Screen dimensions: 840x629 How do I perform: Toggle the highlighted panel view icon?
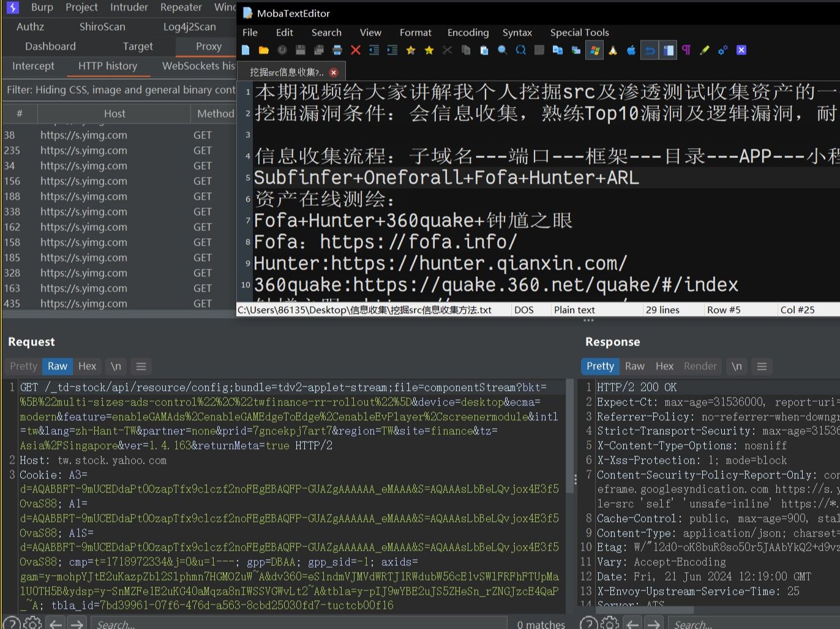click(668, 50)
